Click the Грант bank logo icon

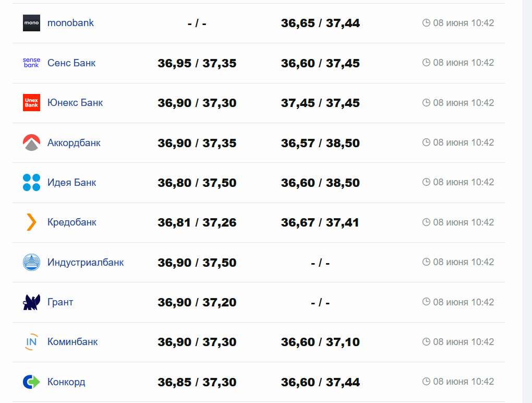pos(31,302)
